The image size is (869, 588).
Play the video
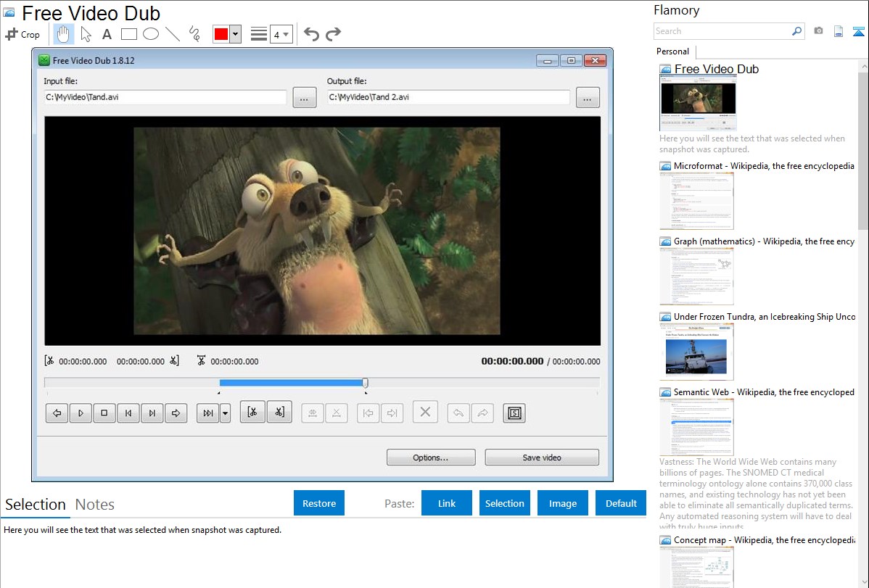tap(81, 413)
